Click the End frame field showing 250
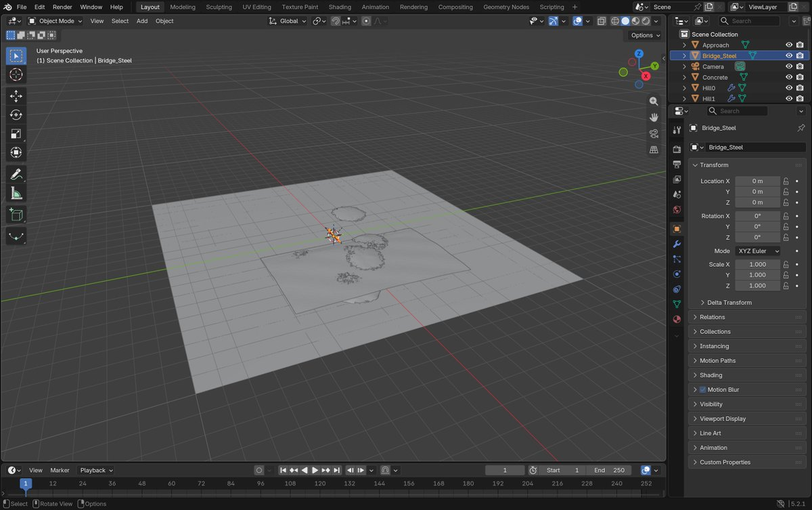The width and height of the screenshot is (812, 510). tap(610, 470)
